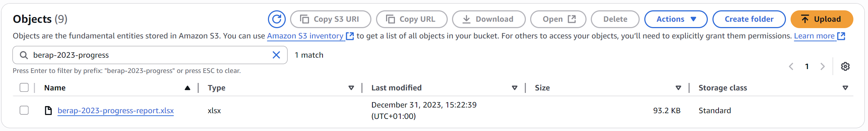Sort by Storage class column arrow
Viewport: 868px width, 131px height.
tap(845, 88)
